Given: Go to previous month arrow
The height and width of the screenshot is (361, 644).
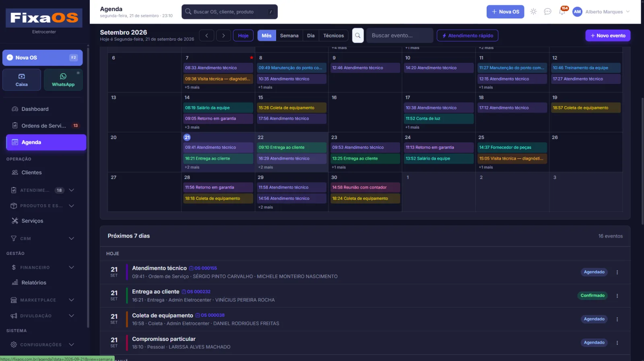Looking at the screenshot, I should click(206, 35).
